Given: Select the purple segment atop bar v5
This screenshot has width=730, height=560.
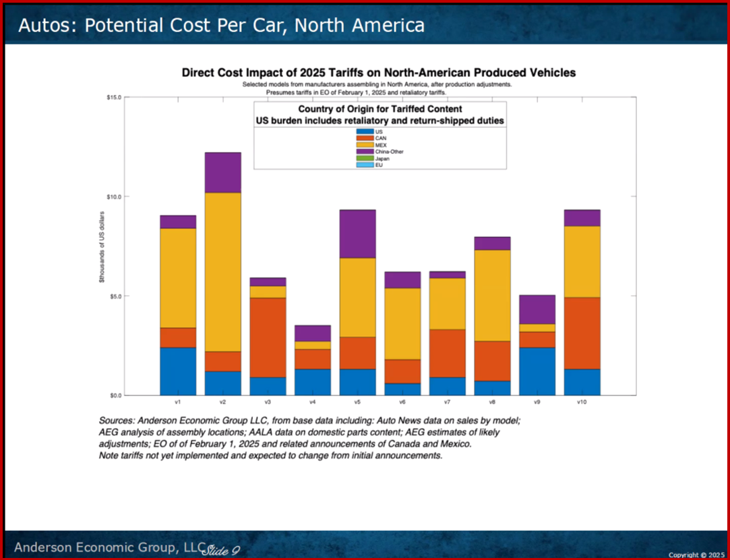Looking at the screenshot, I should (x=357, y=234).
